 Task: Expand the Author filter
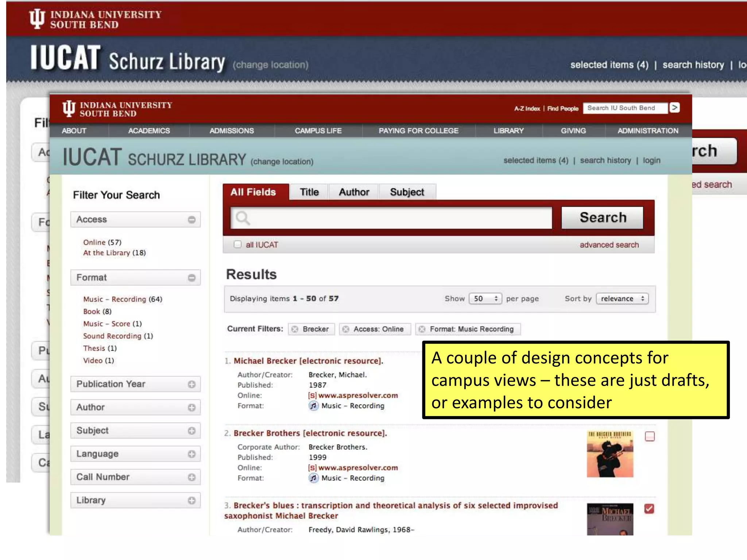point(191,408)
